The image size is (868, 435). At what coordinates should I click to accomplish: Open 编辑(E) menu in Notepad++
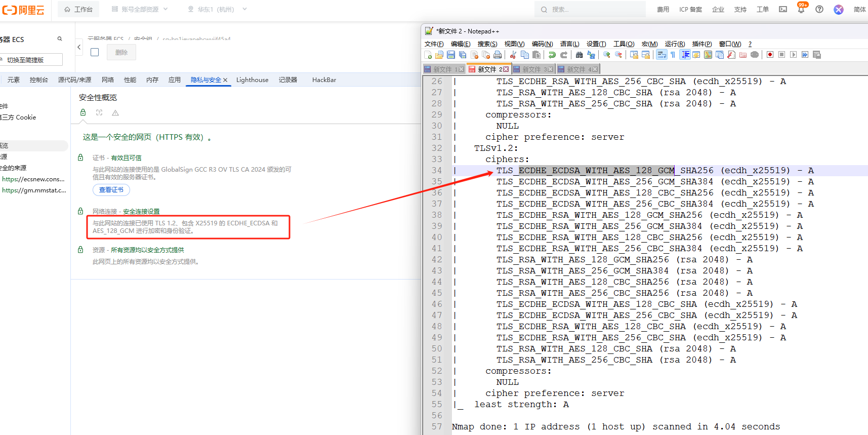point(461,44)
